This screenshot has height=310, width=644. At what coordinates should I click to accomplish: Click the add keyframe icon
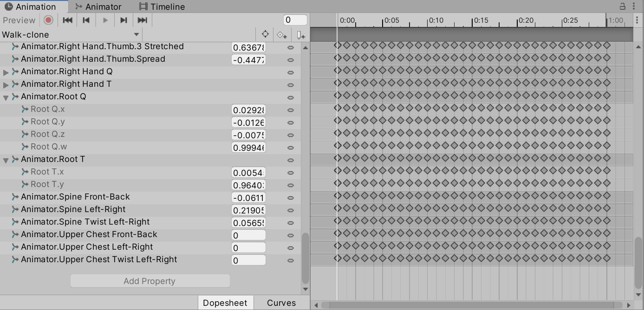tap(282, 34)
